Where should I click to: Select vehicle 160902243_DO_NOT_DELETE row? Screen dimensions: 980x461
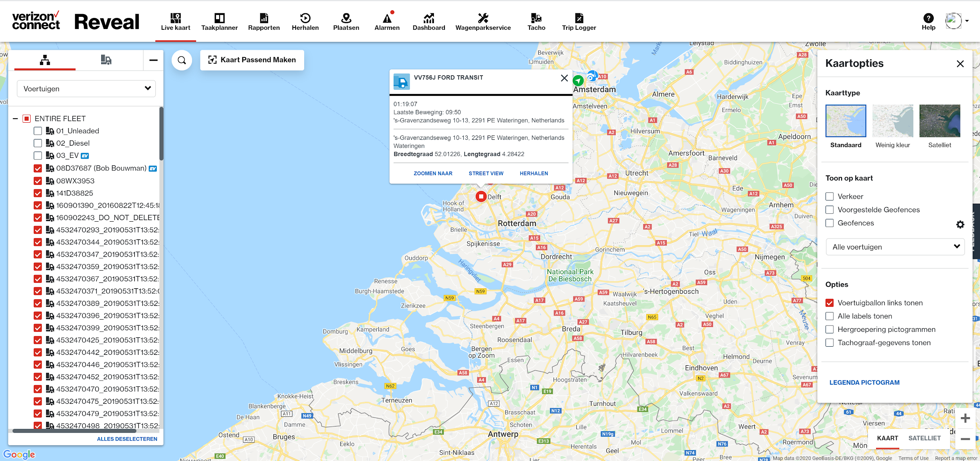click(97, 217)
